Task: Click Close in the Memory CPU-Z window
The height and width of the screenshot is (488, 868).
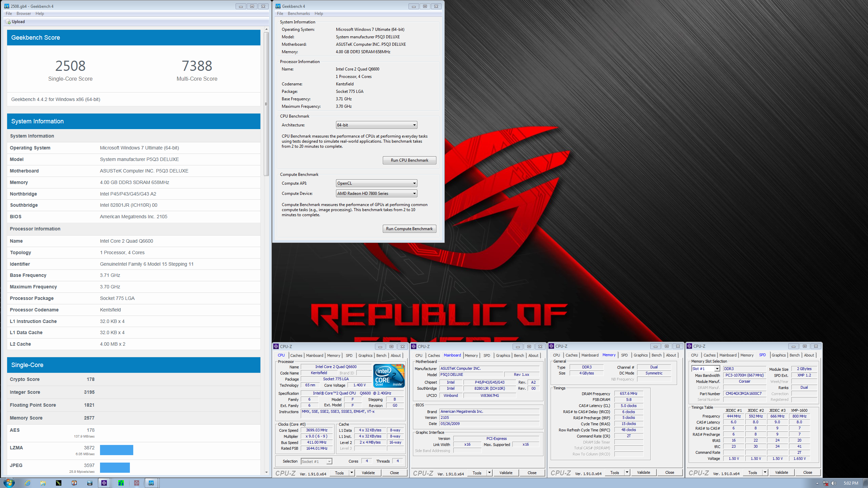Action: coord(670,472)
